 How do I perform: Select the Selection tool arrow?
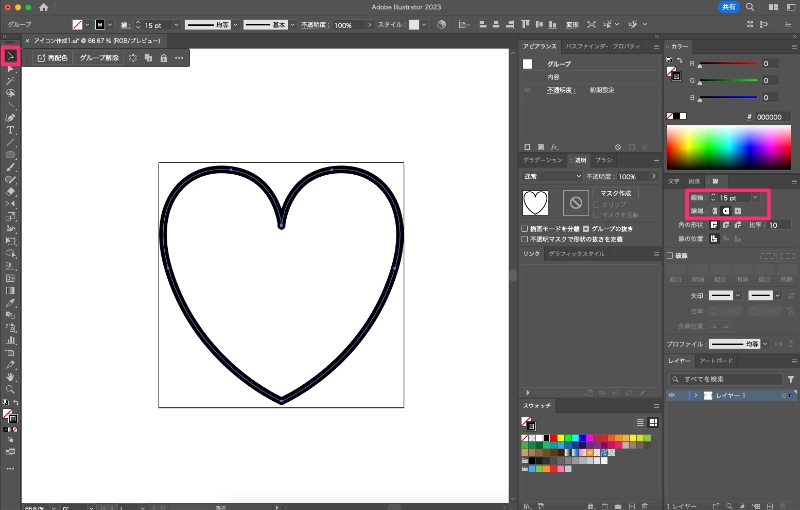coord(10,56)
